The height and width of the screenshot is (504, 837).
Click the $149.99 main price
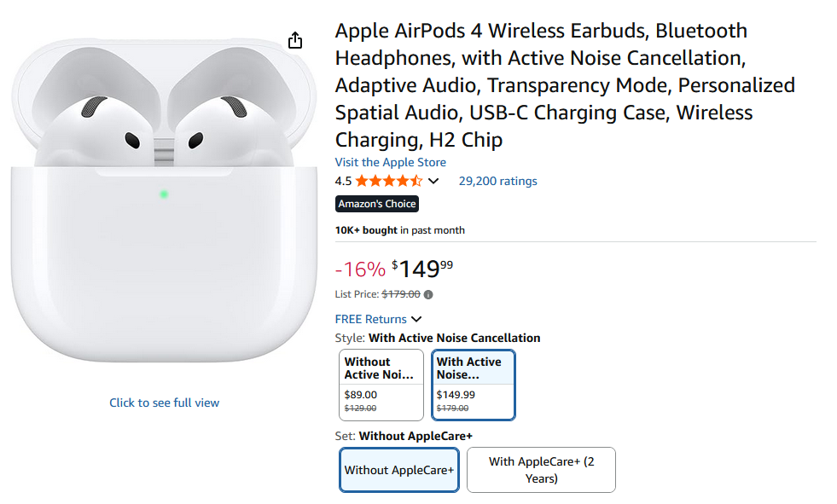tap(422, 269)
